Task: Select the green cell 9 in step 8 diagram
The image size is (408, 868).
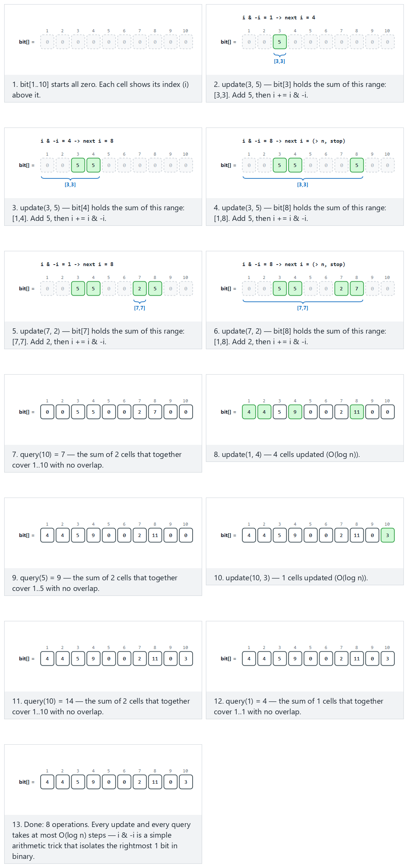Action: [295, 412]
